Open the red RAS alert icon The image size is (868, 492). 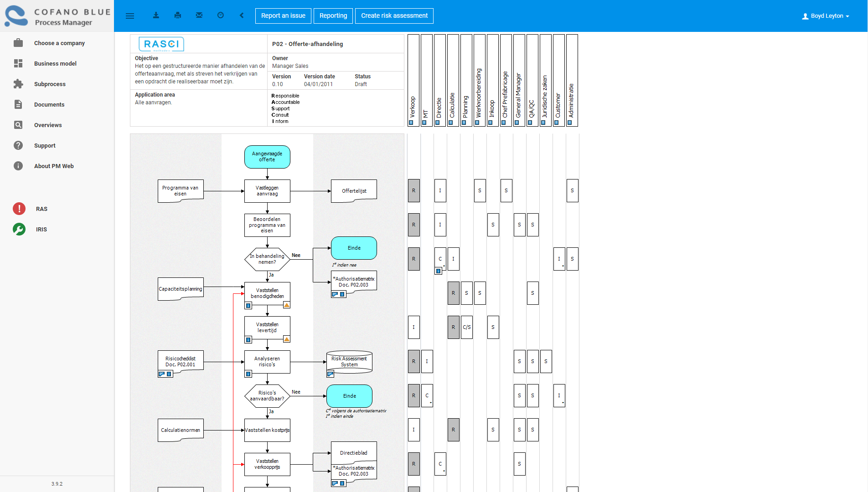(19, 209)
